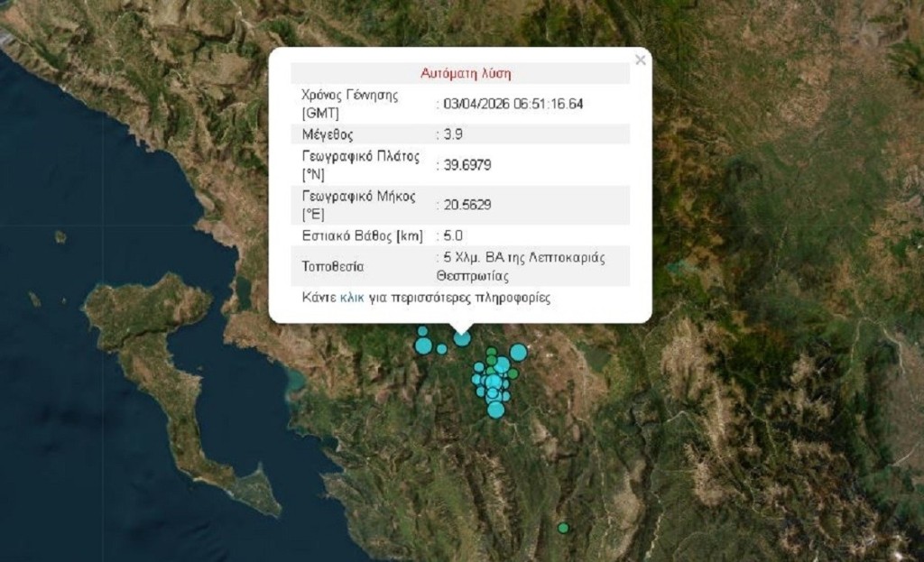Select the large cyan marker northeast of cluster
The image size is (924, 562).
518,352
